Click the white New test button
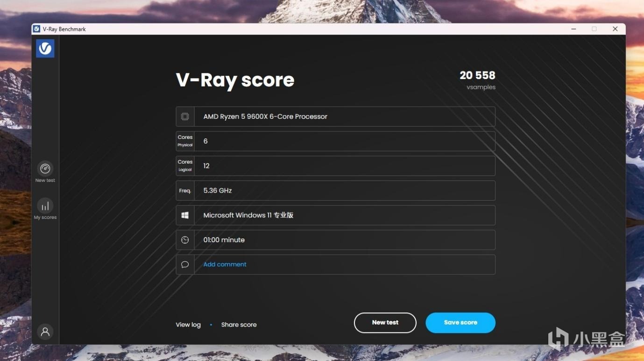 click(385, 323)
